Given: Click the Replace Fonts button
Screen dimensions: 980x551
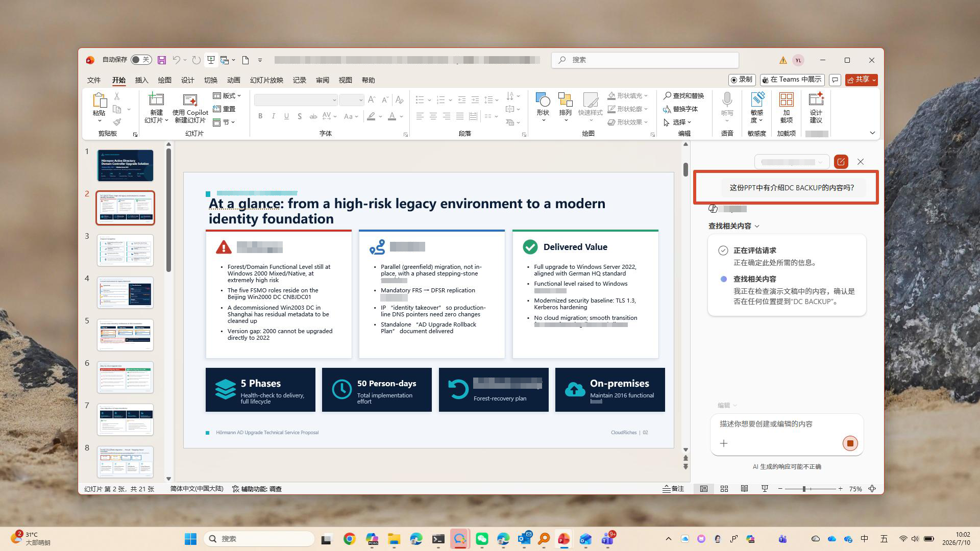Looking at the screenshot, I should 680,109.
